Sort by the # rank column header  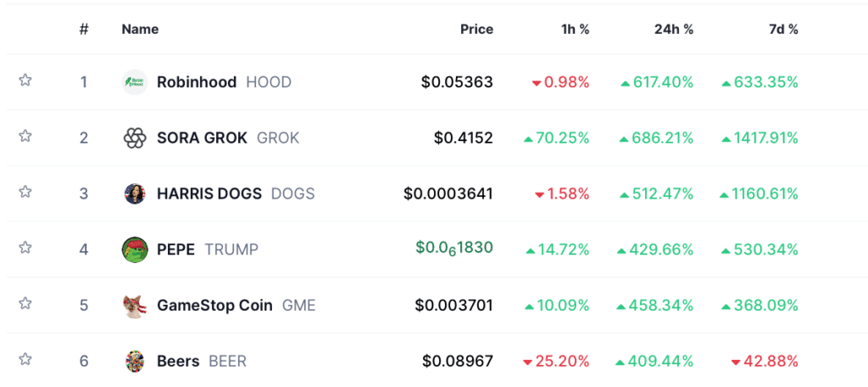(84, 29)
